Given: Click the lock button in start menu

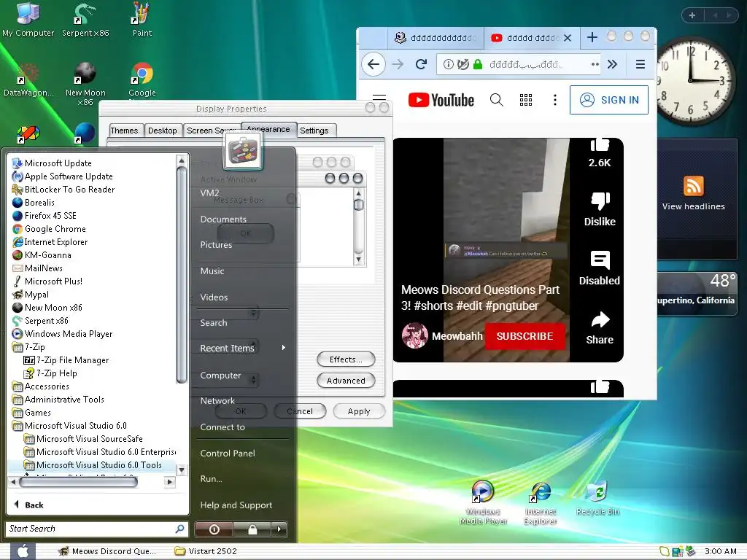Looking at the screenshot, I should 252,529.
